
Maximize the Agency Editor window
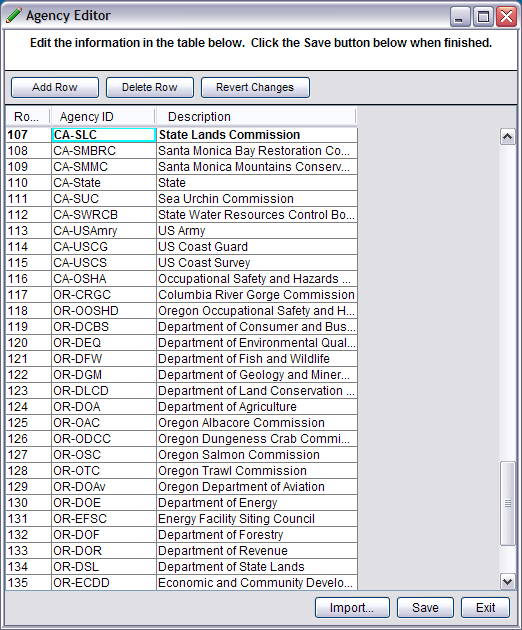tap(483, 17)
